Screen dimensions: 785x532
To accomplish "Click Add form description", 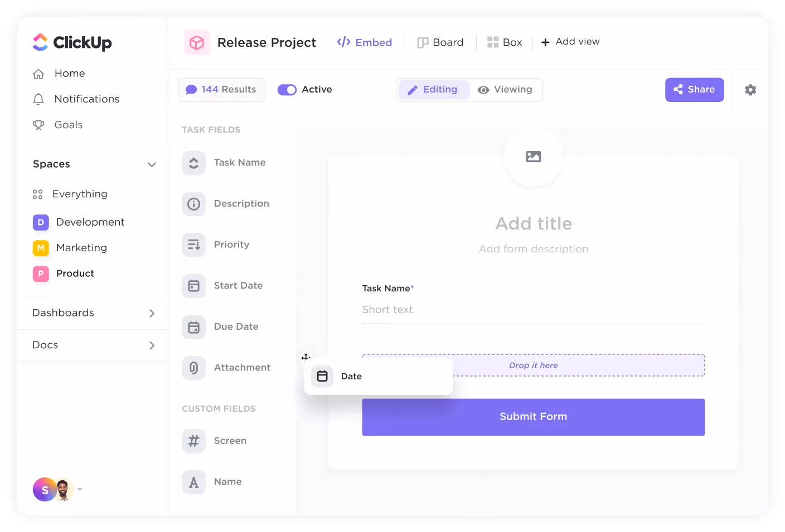I will click(534, 249).
